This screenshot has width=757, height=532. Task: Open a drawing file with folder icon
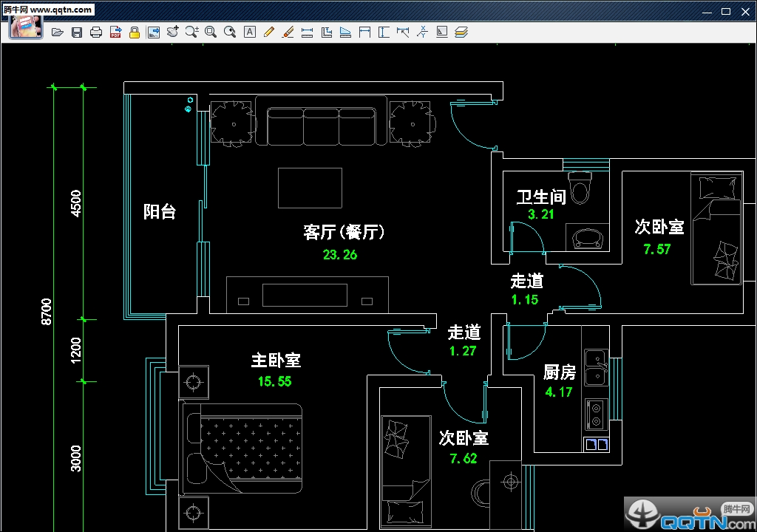coord(58,33)
